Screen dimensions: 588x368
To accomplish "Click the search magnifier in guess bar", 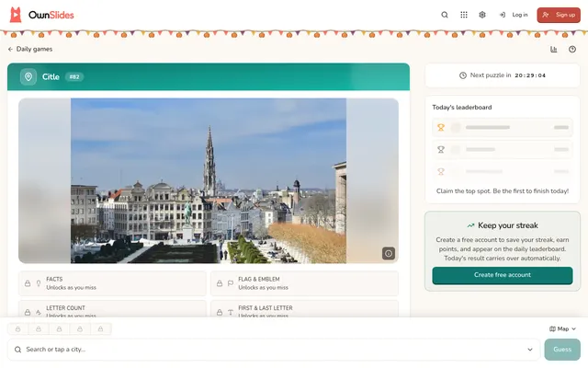I will 17,350.
